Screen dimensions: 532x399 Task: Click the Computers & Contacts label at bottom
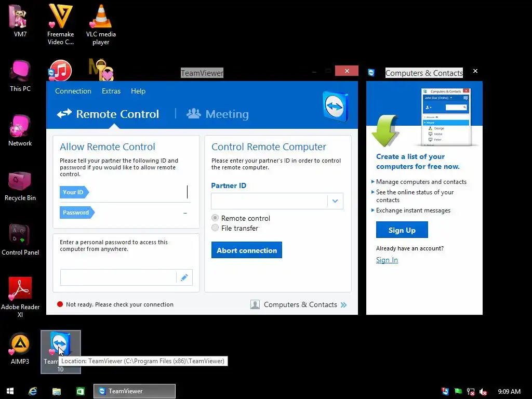click(x=300, y=304)
